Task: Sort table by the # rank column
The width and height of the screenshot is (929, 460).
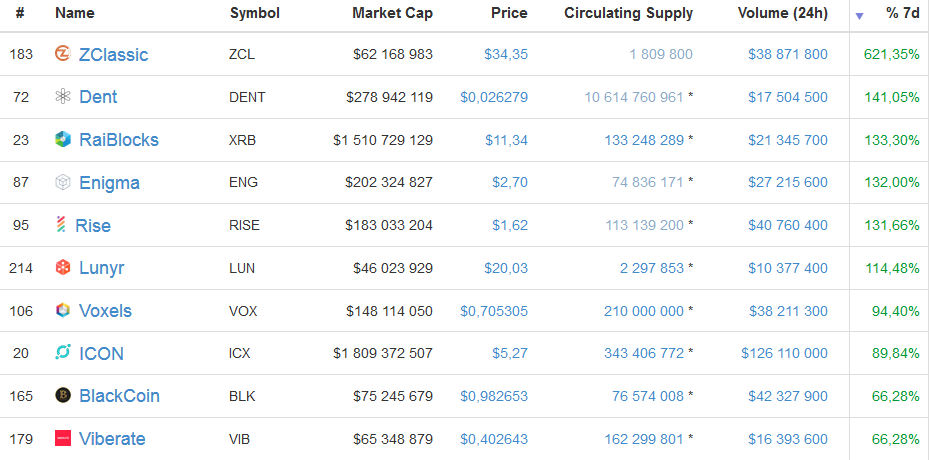Action: click(x=20, y=13)
